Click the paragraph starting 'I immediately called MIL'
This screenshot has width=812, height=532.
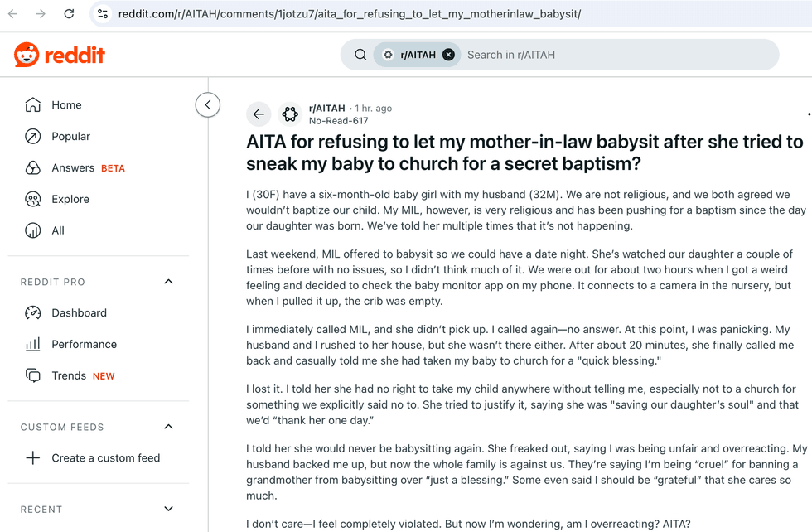point(520,345)
